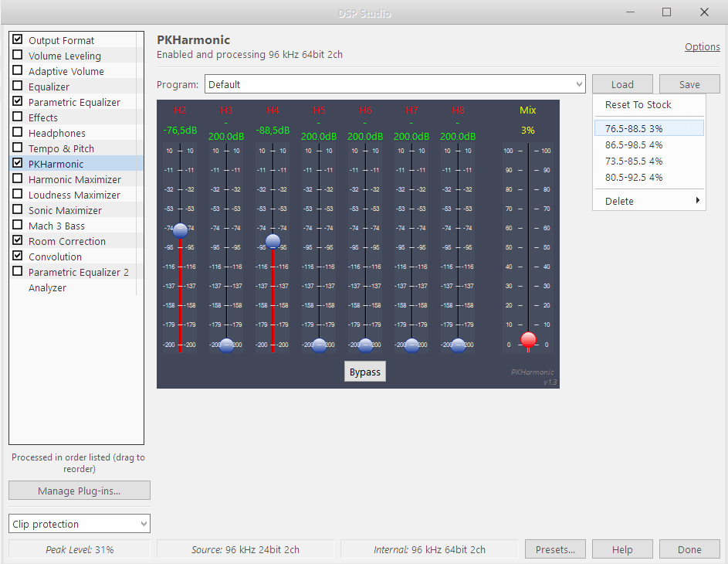This screenshot has width=728, height=564.
Task: Enable the Loudness Maximizer checkbox
Action: coord(18,194)
